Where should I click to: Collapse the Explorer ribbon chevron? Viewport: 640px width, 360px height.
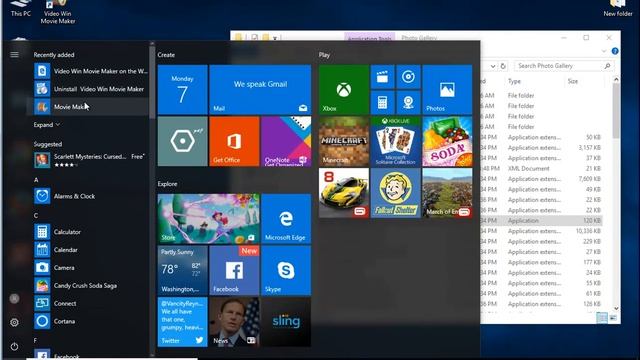(x=604, y=51)
